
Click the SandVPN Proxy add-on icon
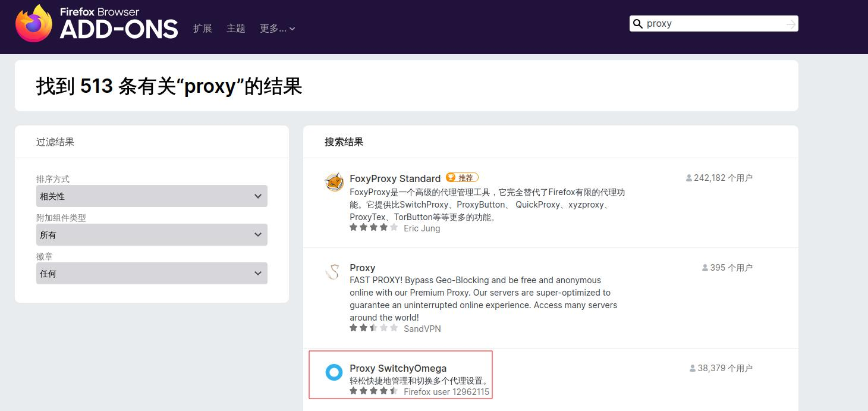[x=333, y=272]
